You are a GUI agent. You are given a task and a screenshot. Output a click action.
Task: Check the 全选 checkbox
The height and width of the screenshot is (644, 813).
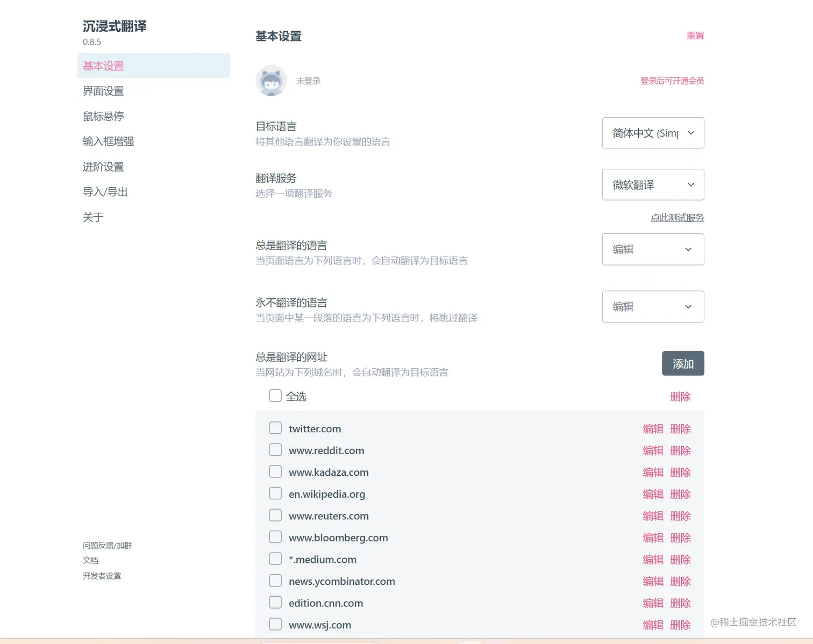click(275, 396)
